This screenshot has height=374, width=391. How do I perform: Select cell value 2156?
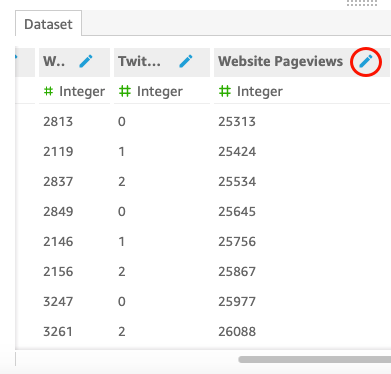click(58, 272)
